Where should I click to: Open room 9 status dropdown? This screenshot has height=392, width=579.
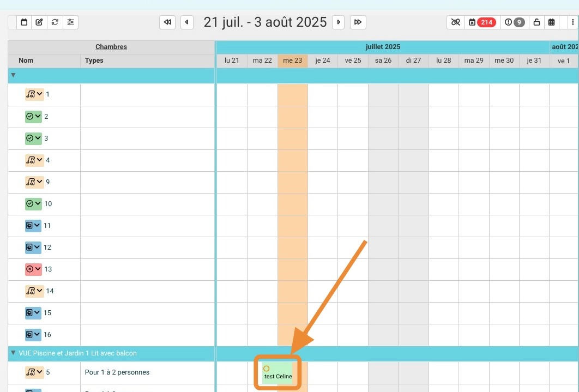tap(34, 182)
